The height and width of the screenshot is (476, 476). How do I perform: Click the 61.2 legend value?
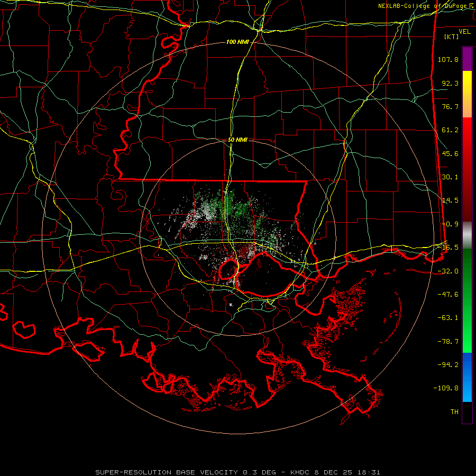click(x=450, y=130)
